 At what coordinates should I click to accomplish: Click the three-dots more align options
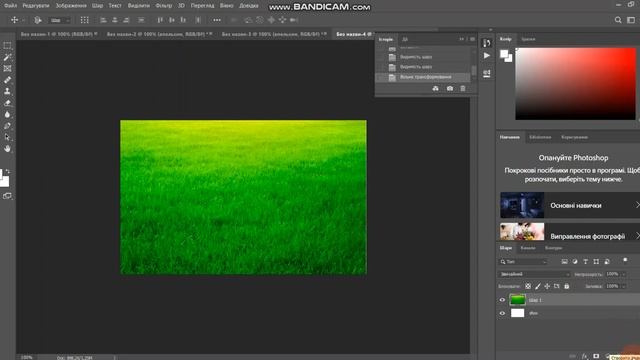217,20
